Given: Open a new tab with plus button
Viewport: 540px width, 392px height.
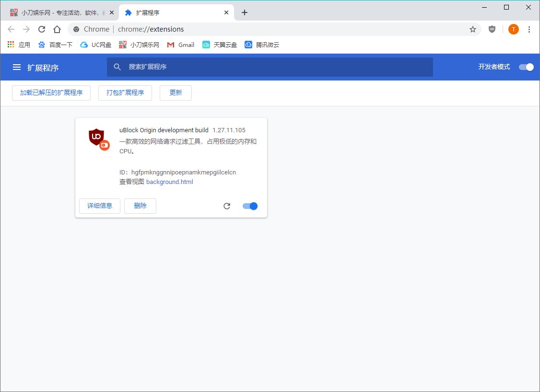Looking at the screenshot, I should (245, 12).
